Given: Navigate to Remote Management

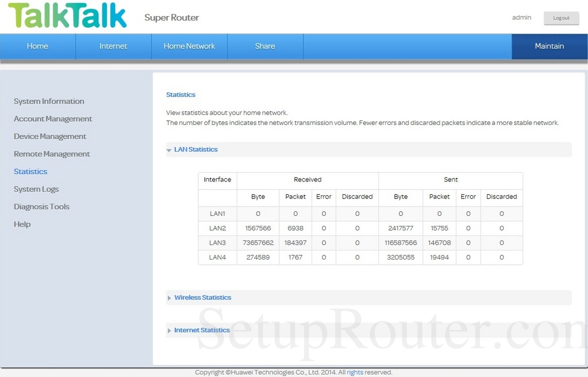Looking at the screenshot, I should (52, 154).
